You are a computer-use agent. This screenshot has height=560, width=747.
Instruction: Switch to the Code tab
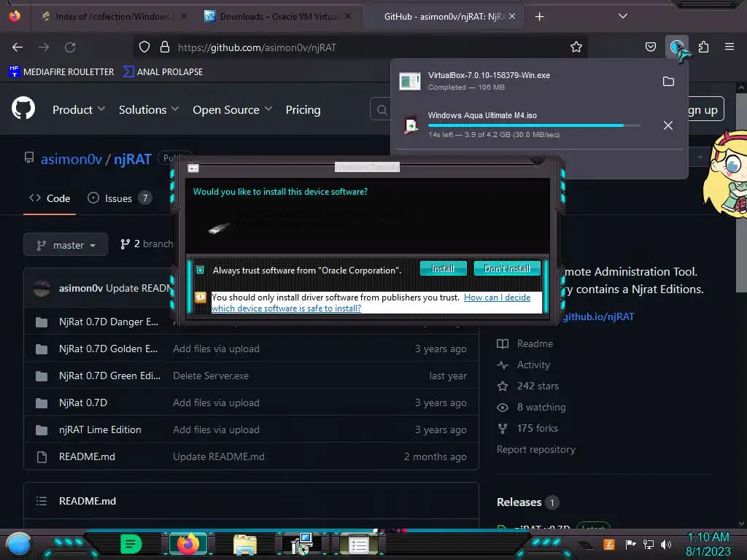point(50,198)
